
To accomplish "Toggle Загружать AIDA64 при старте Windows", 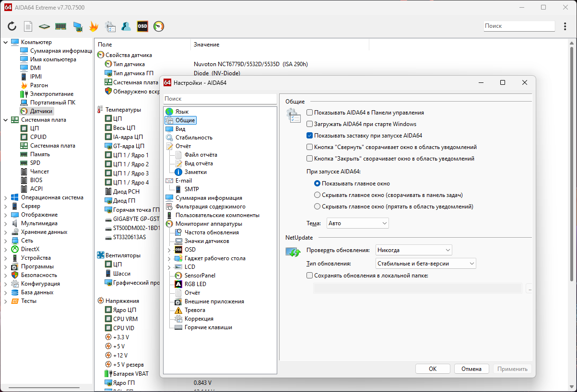I will coord(310,124).
